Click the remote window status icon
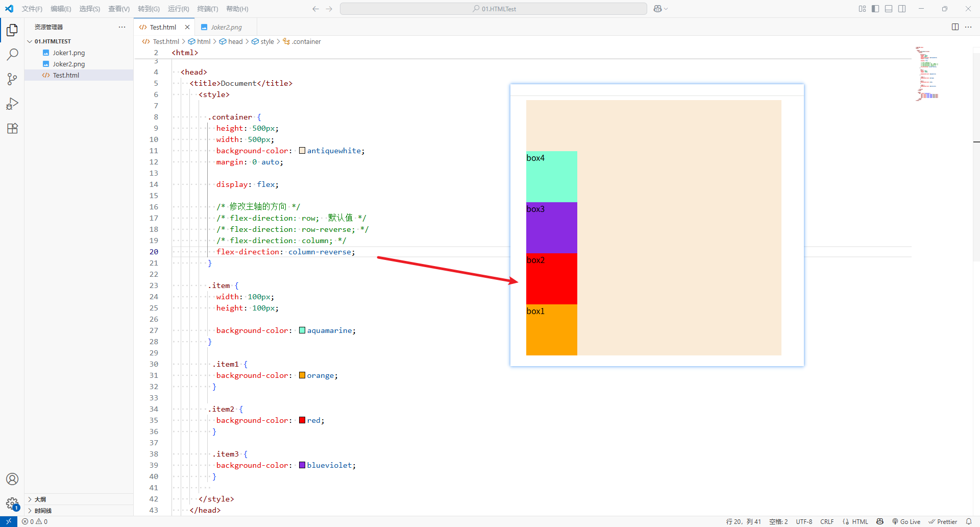 pos(9,521)
